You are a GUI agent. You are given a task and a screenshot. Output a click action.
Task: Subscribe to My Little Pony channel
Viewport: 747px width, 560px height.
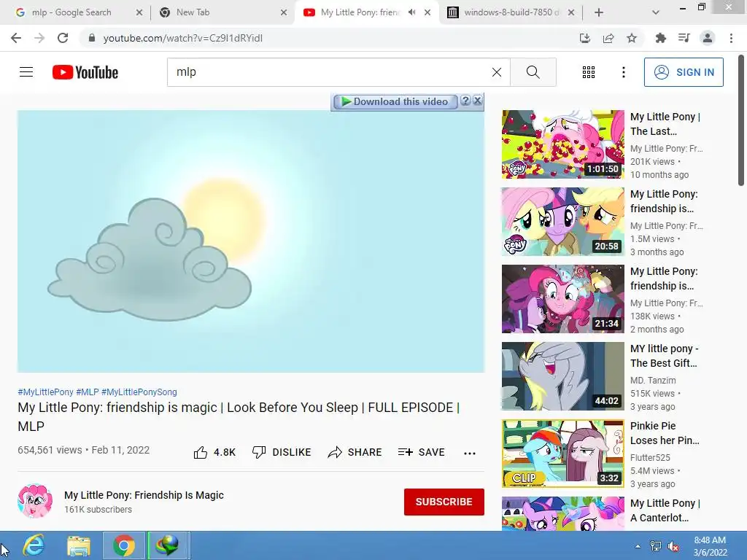click(444, 502)
